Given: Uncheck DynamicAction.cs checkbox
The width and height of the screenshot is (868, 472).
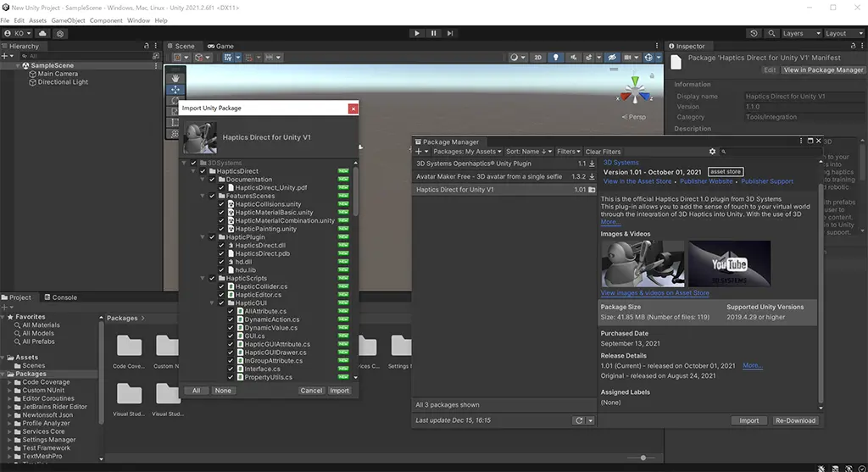Looking at the screenshot, I should 231,319.
